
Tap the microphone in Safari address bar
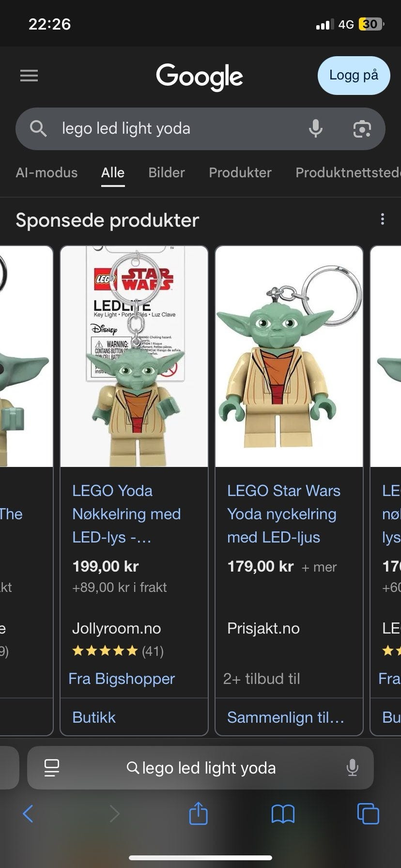[x=353, y=768]
